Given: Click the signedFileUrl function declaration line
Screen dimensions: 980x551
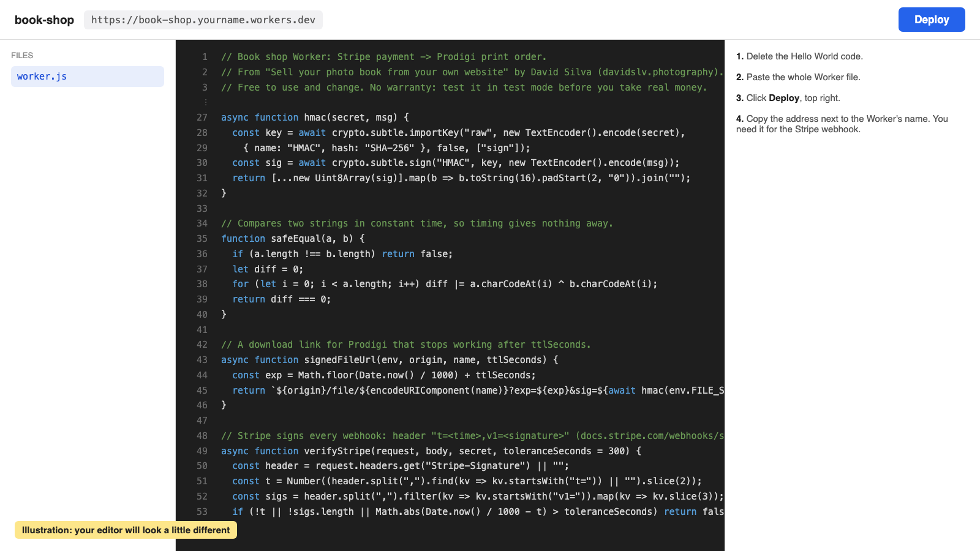Looking at the screenshot, I should click(x=390, y=360).
